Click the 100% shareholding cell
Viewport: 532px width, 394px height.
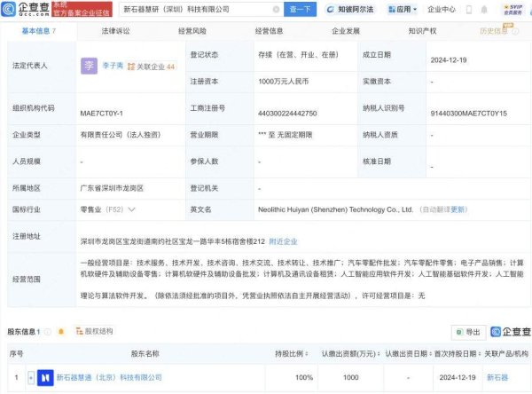(304, 377)
